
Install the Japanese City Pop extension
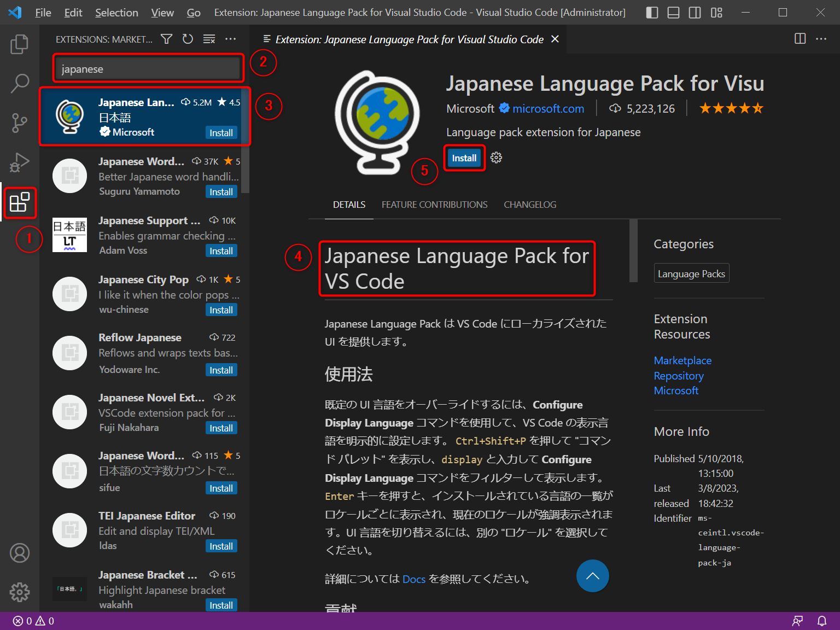coord(221,310)
